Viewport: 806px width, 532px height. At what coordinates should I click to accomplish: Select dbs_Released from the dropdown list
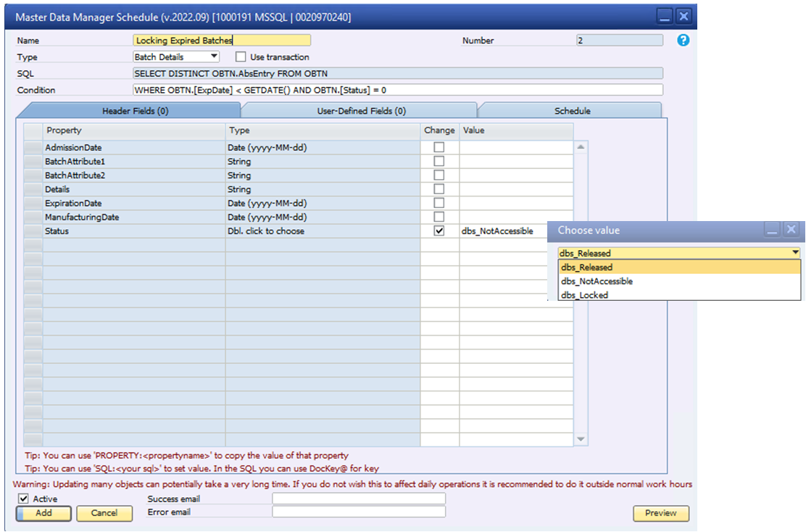pyautogui.click(x=679, y=267)
